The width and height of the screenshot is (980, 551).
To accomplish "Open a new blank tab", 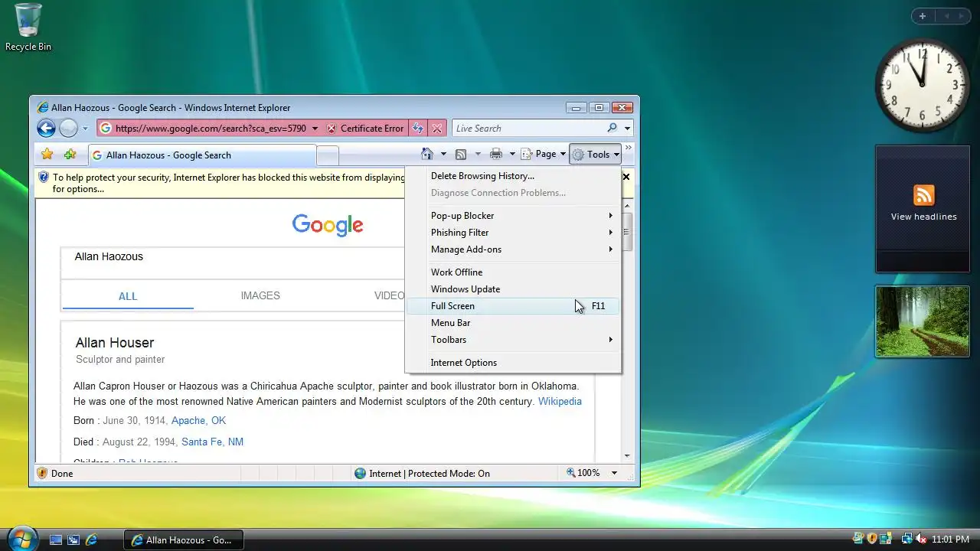I will point(328,155).
